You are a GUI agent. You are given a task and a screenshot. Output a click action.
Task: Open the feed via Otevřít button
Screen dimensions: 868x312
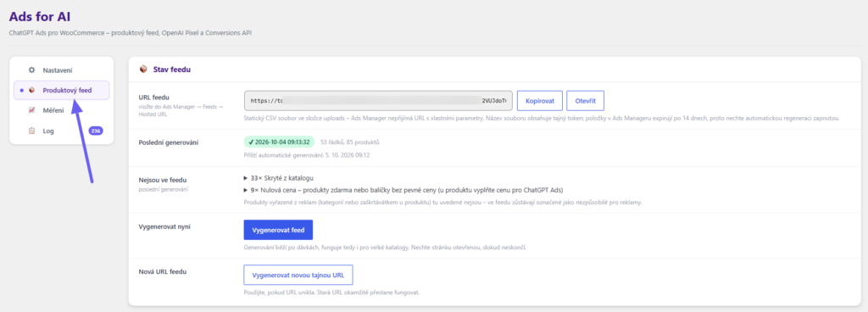[x=585, y=101]
